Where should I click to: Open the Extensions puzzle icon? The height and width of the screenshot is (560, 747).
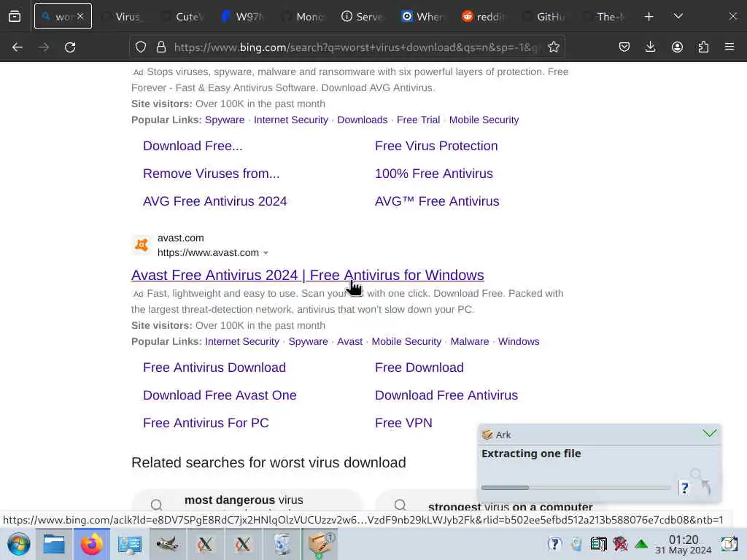click(703, 47)
